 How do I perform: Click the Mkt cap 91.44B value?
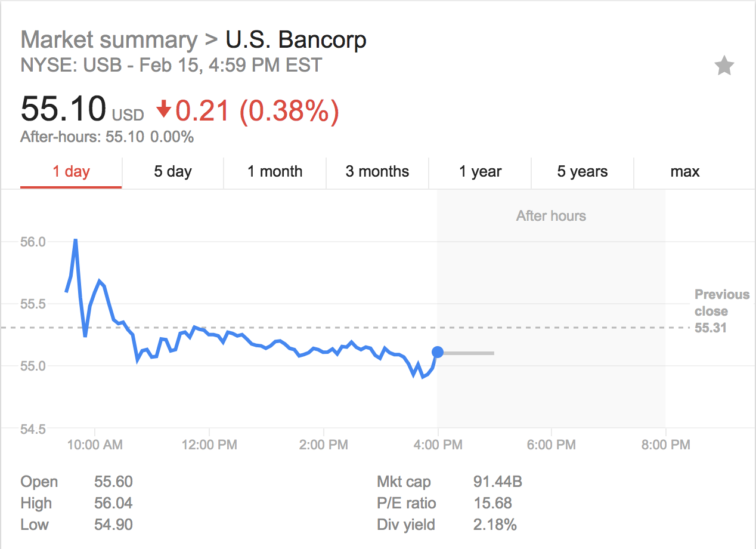coord(498,482)
